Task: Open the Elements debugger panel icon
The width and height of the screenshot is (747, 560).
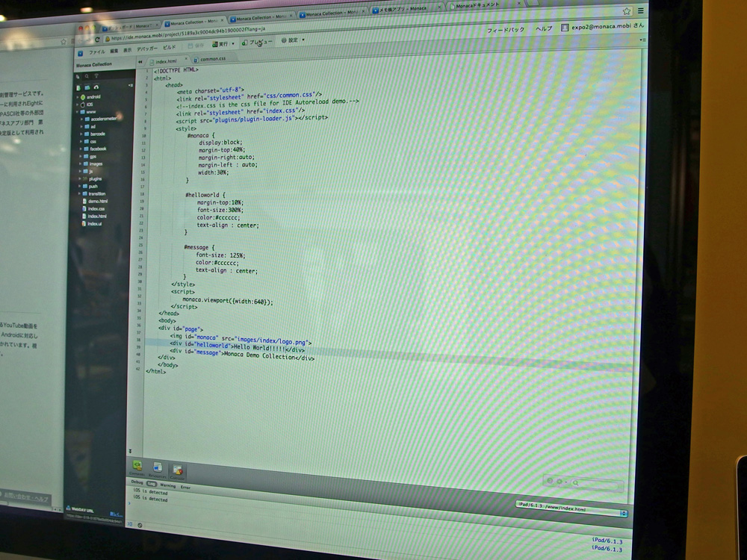Action: pyautogui.click(x=137, y=467)
